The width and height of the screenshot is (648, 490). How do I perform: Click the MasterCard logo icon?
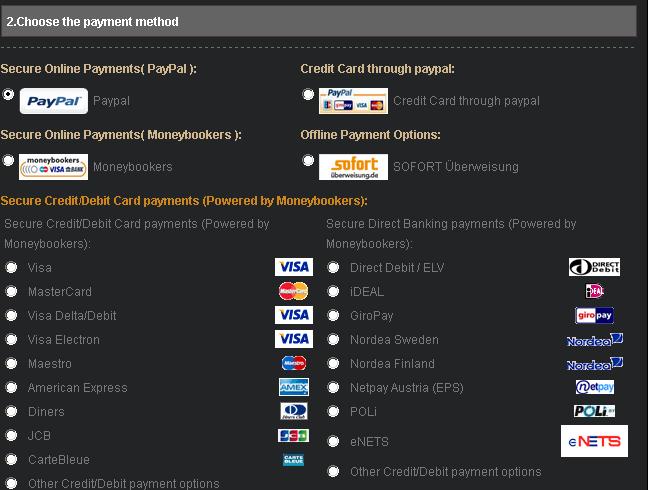293,291
